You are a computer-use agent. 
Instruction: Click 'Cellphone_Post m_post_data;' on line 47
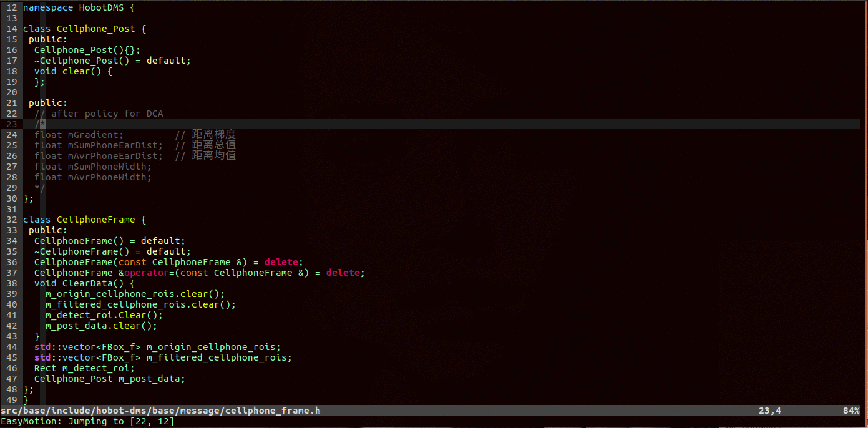110,379
